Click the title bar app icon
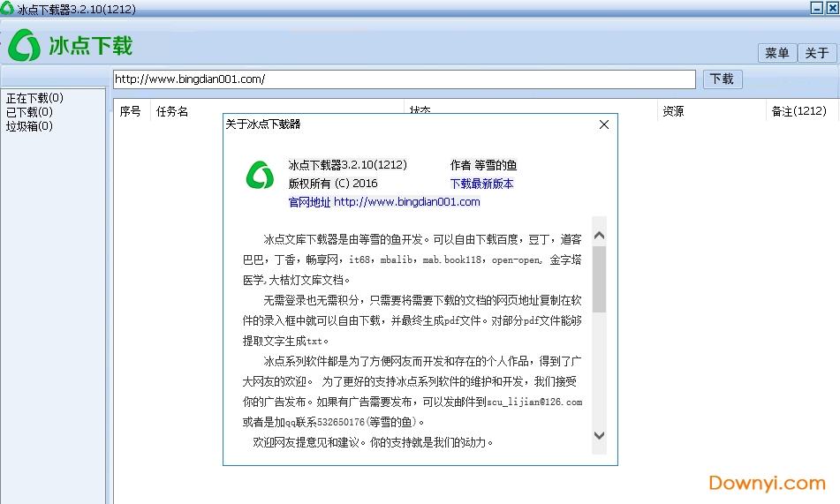Image resolution: width=840 pixels, height=504 pixels. (x=7, y=8)
